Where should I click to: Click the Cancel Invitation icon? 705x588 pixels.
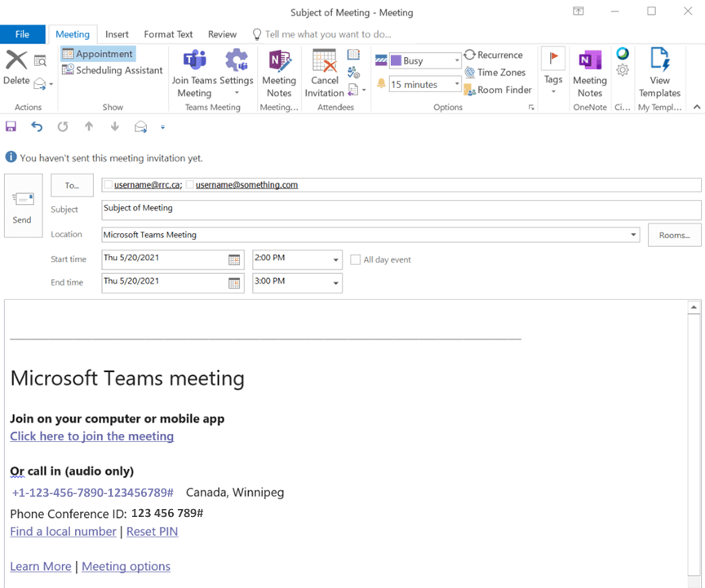[x=325, y=62]
